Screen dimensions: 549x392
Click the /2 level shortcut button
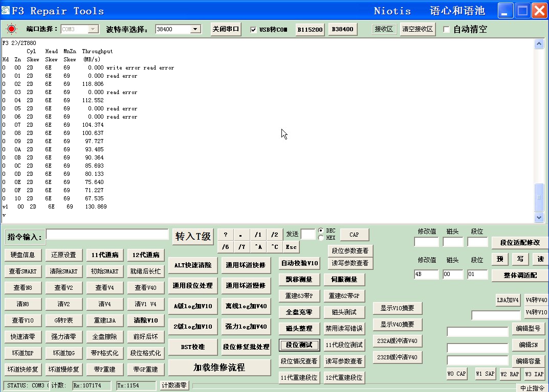pos(274,235)
